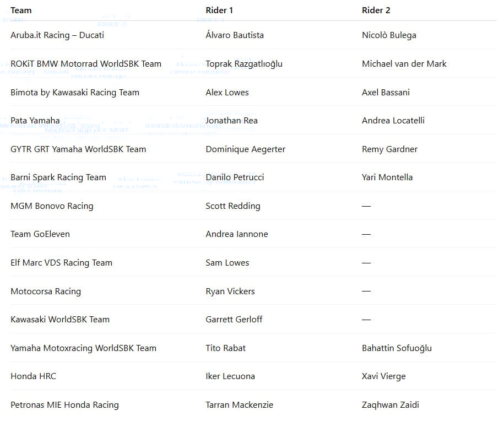504x432 pixels.
Task: Click the Rider 2 column header
Action: [x=376, y=10]
